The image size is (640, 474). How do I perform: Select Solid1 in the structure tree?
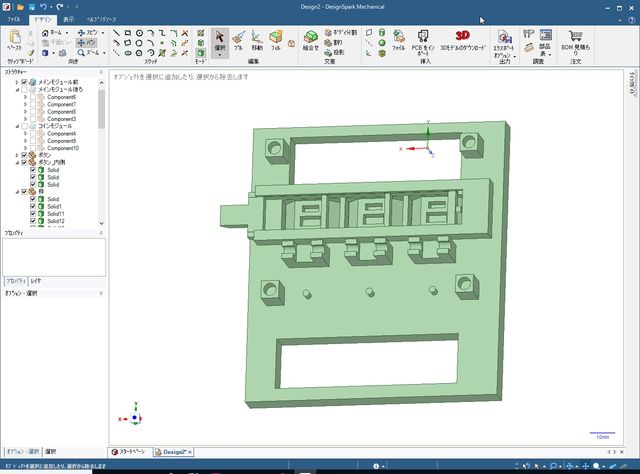(x=54, y=207)
